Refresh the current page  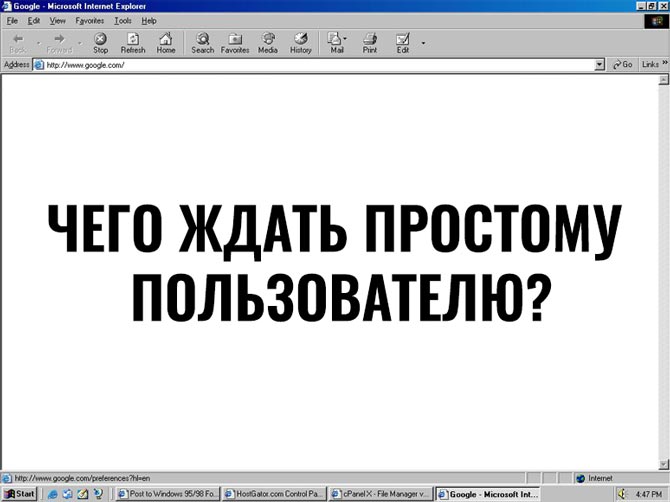133,42
